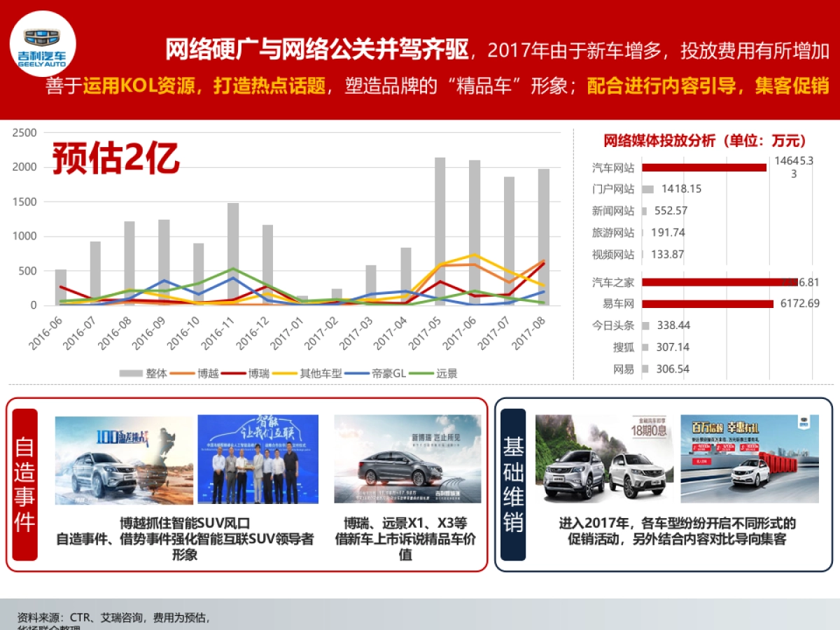Image resolution: width=840 pixels, height=630 pixels.
Task: Open the group photo on stage thumbnail
Action: coord(258,459)
